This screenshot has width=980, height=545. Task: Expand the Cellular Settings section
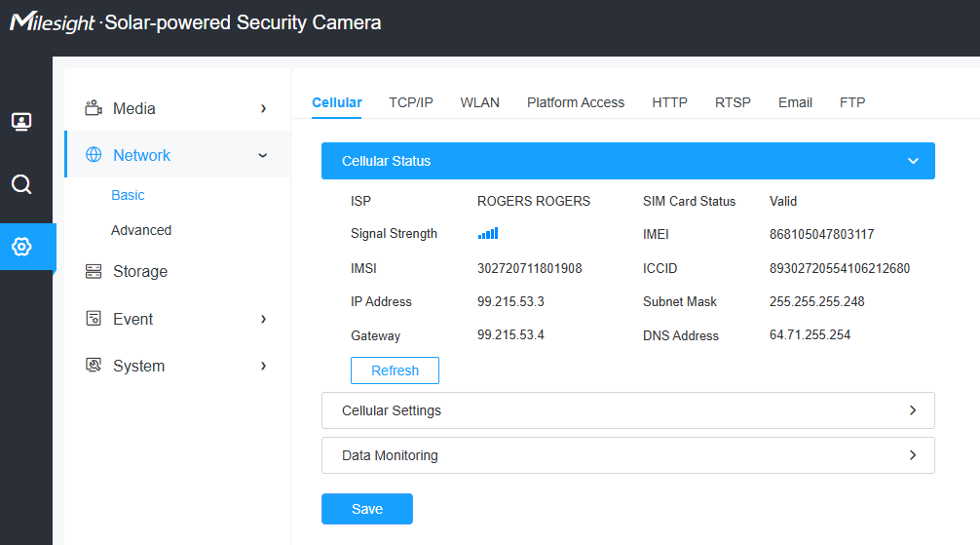pyautogui.click(x=912, y=410)
